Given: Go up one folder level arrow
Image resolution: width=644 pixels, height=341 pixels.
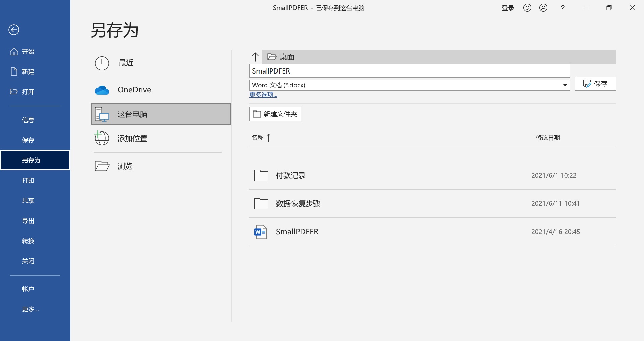Looking at the screenshot, I should [x=255, y=57].
